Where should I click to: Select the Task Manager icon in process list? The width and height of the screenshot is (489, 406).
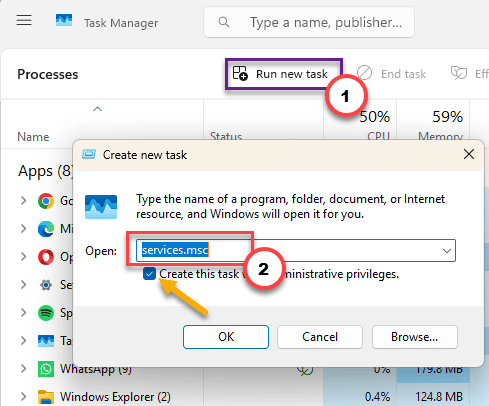click(x=46, y=341)
